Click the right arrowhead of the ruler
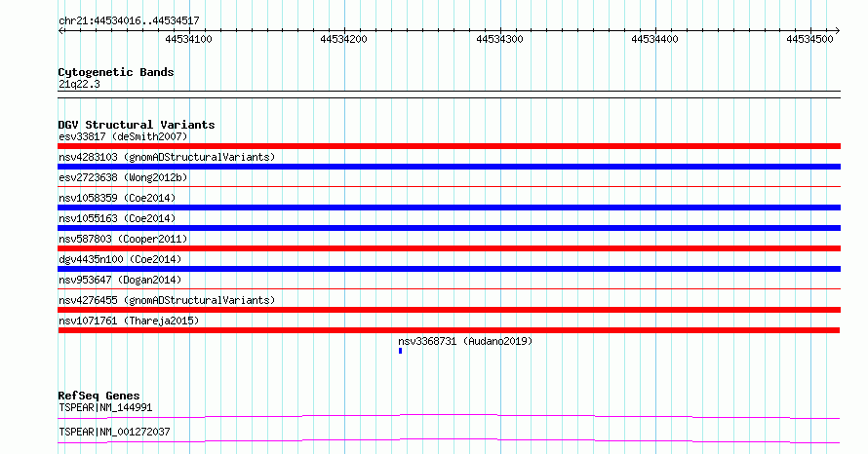Viewport: 868px width, 454px height. click(837, 31)
